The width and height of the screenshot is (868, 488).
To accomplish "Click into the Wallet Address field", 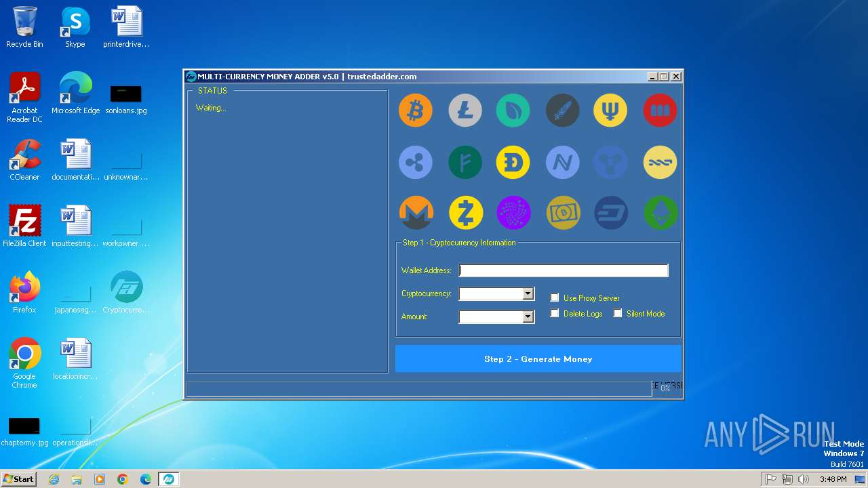I will [x=564, y=270].
